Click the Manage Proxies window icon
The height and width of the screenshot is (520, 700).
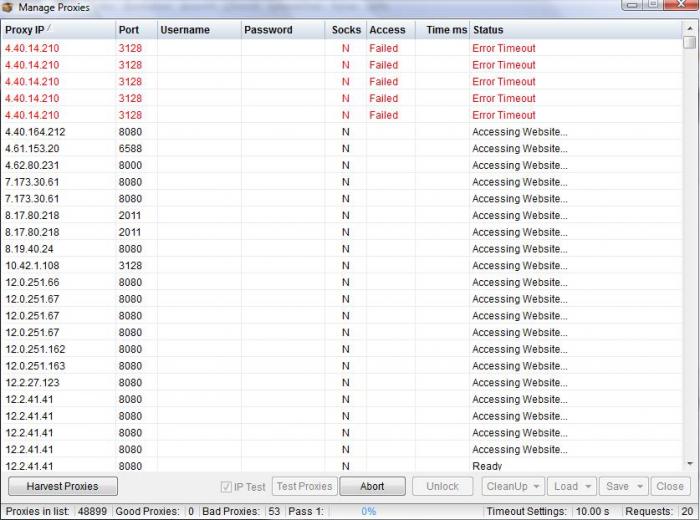[8, 7]
